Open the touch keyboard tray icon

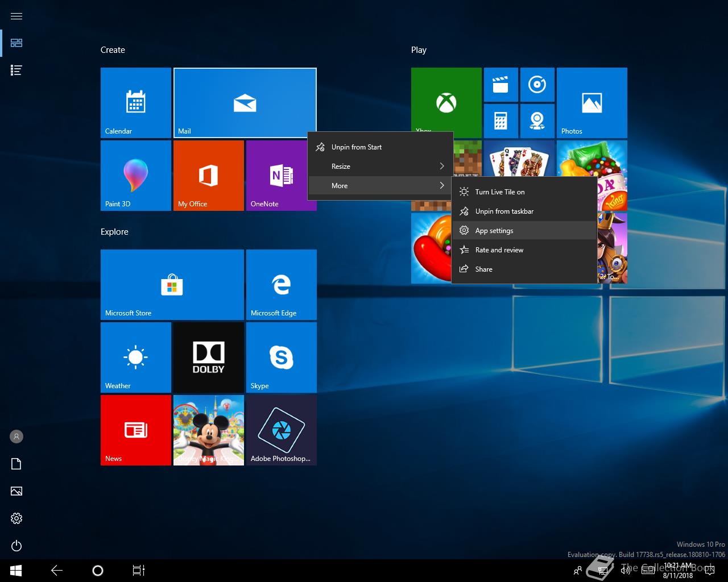648,571
